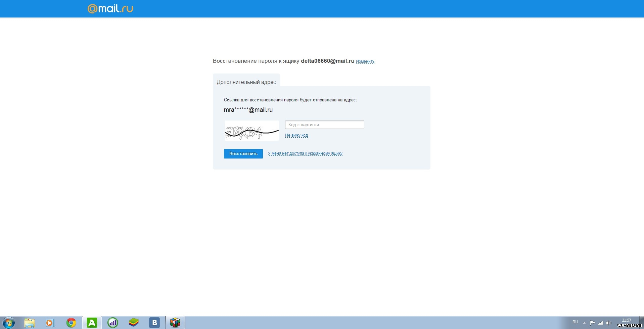
Task: Open the bar chart taskbar application
Action: 113,323
